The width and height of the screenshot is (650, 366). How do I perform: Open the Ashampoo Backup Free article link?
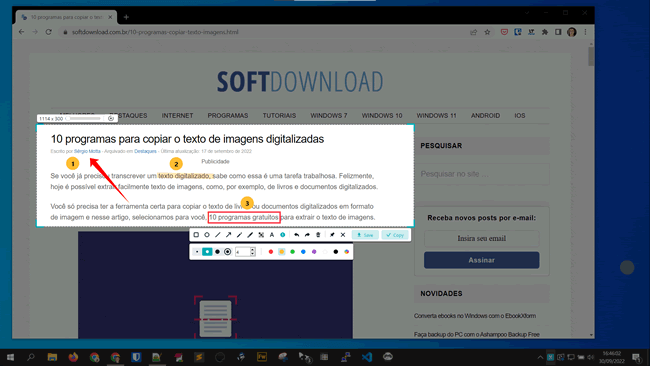477,334
